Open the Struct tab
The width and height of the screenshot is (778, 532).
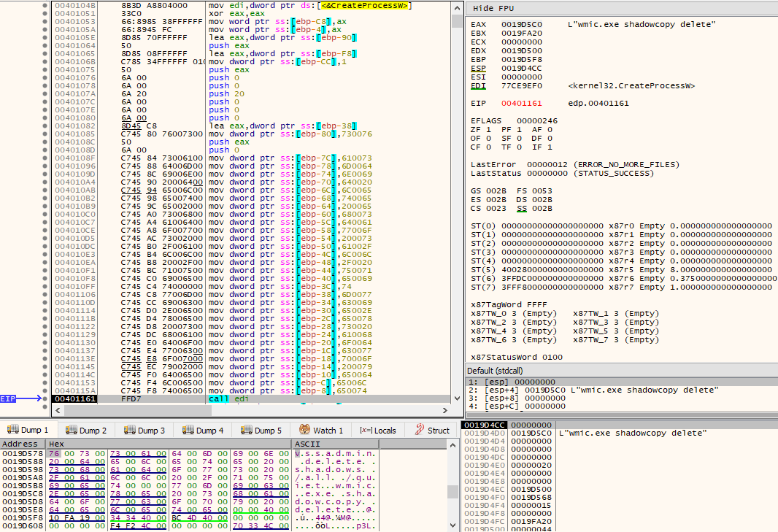tap(433, 431)
